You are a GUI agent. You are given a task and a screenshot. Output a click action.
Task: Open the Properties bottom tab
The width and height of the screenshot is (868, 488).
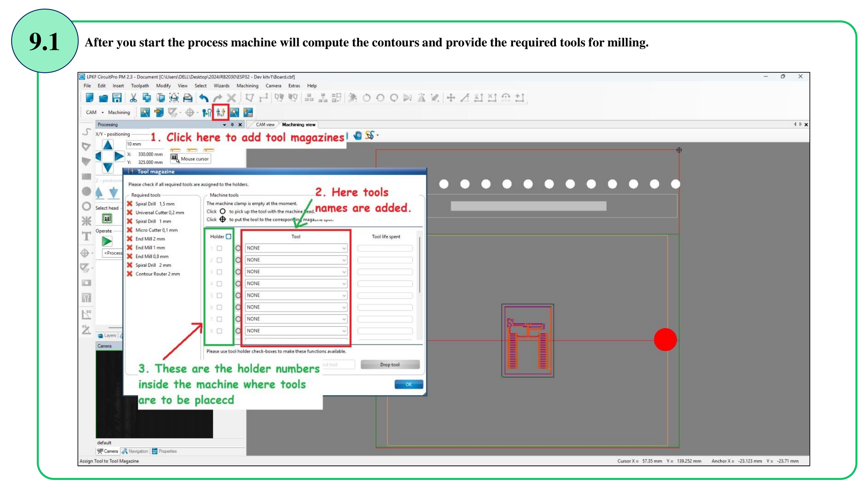(164, 451)
